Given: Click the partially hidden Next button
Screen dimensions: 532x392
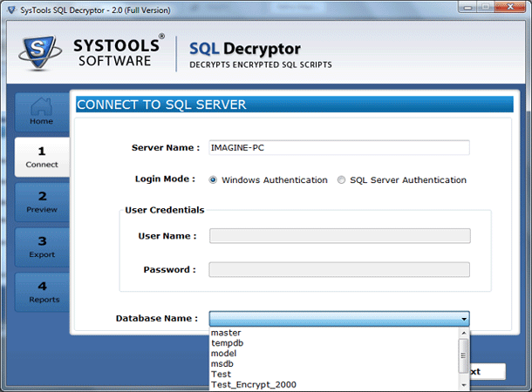Looking at the screenshot, I should pyautogui.click(x=488, y=372).
